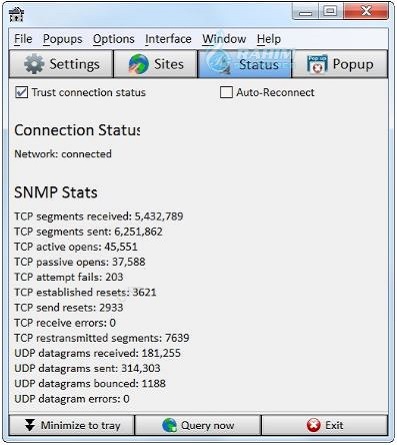Image resolution: width=397 pixels, height=445 pixels.
Task: Click TCP receive errors: 0
Action: pos(65,323)
